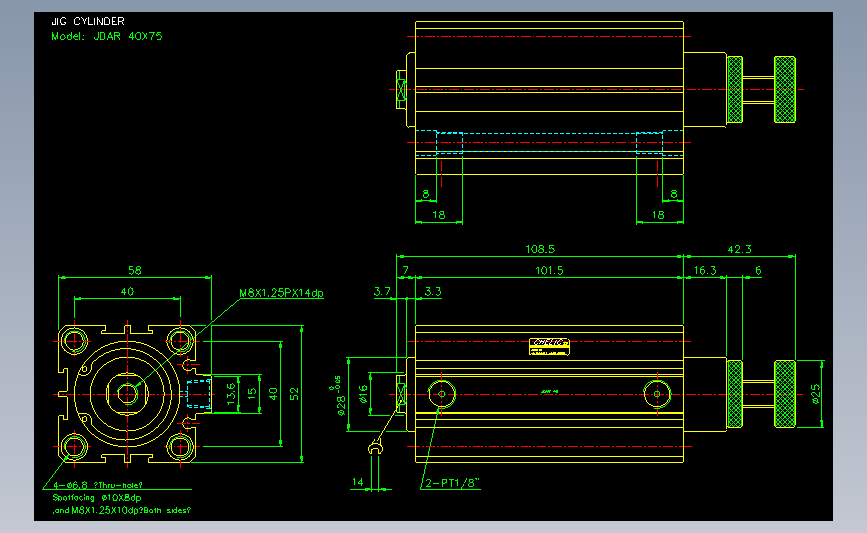Viewport: 867px width, 533px height.
Task: Select the "Model: JDAR 40X75" label
Action: tap(107, 36)
